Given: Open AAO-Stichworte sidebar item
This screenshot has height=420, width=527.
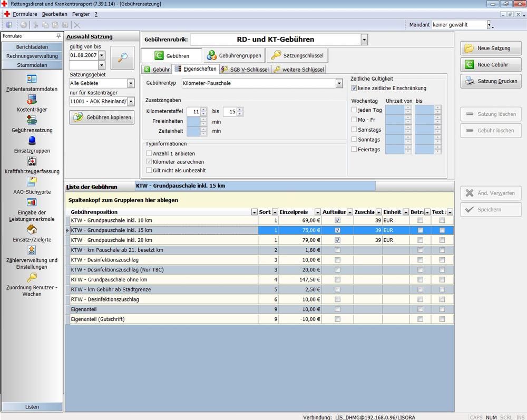Looking at the screenshot, I should tap(32, 182).
